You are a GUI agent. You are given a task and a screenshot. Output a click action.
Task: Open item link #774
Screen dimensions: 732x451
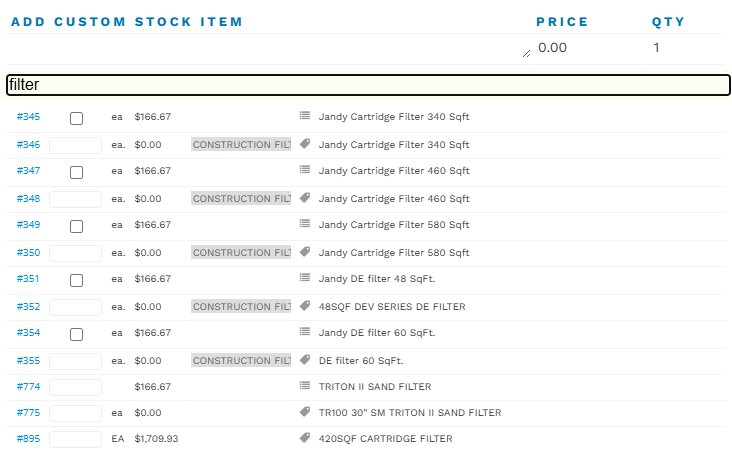[x=28, y=386]
